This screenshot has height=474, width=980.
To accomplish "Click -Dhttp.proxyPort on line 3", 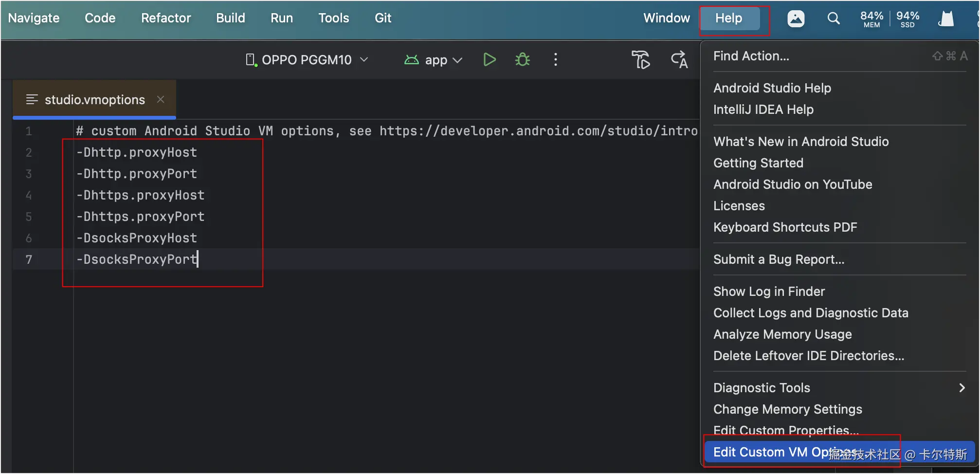I will (137, 174).
